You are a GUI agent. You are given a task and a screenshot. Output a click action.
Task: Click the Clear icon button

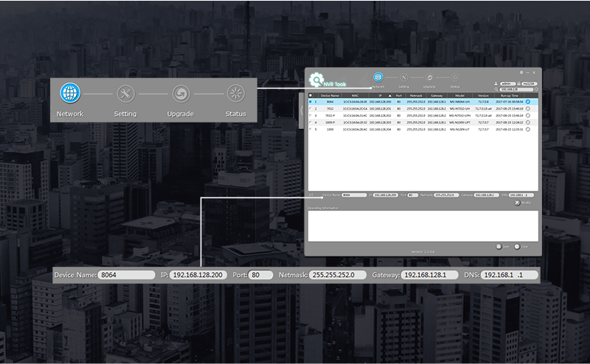pos(517,245)
